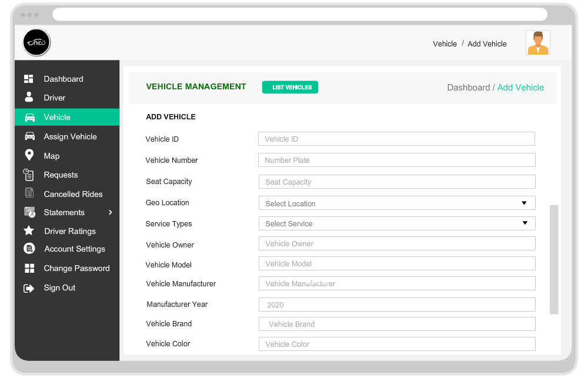588x378 pixels.
Task: Click the Statements menu label
Action: point(64,212)
